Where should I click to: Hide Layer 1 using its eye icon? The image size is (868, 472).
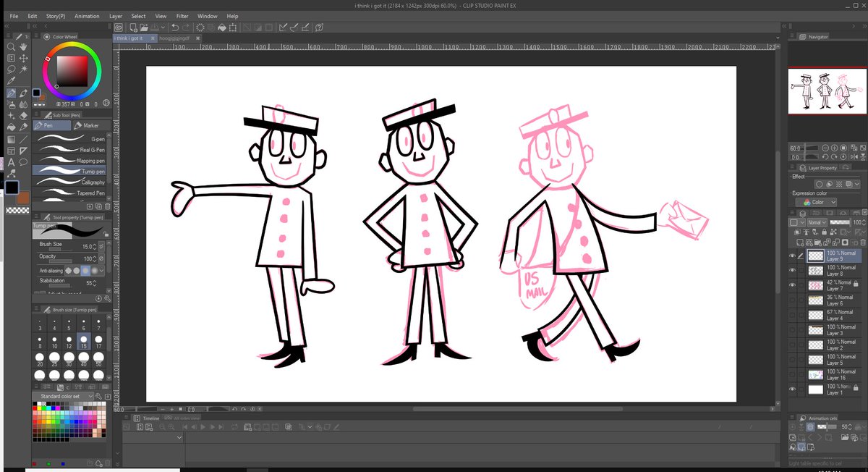tap(793, 389)
